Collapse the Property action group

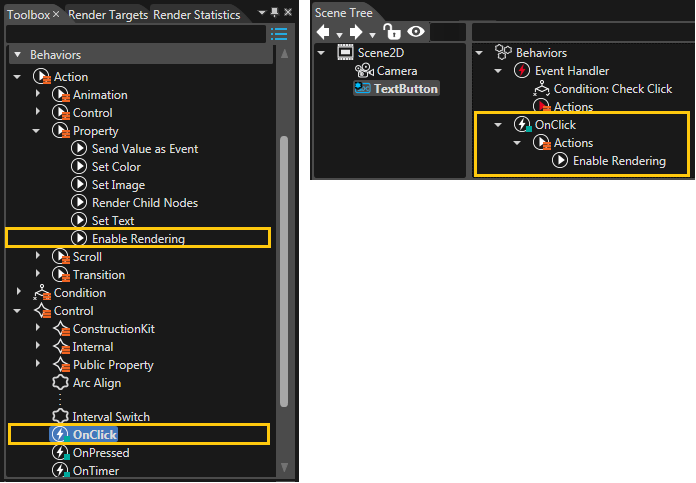point(36,131)
